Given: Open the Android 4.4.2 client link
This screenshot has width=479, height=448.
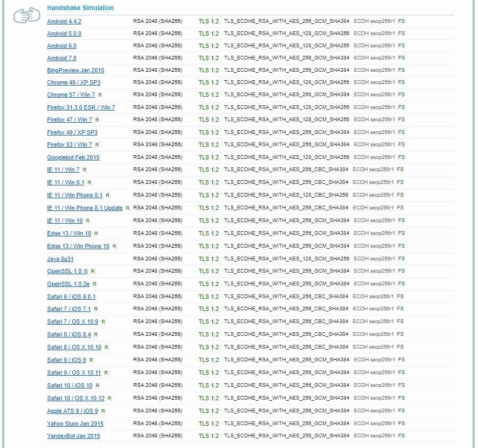Looking at the screenshot, I should (64, 21).
